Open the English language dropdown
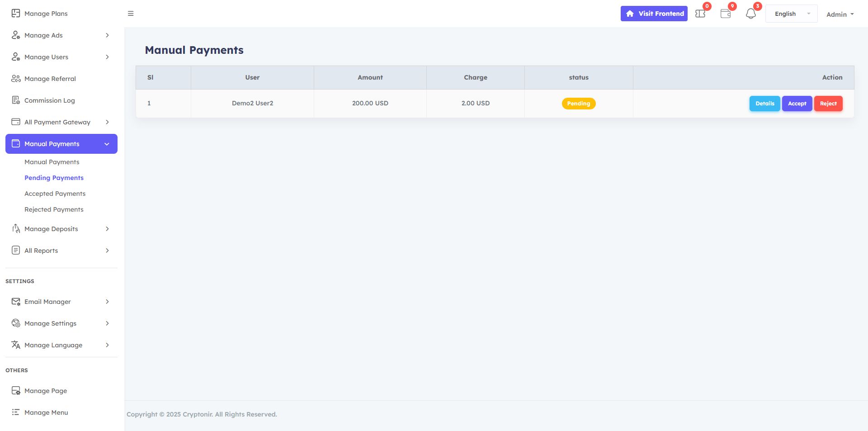The height and width of the screenshot is (431, 868). (791, 14)
